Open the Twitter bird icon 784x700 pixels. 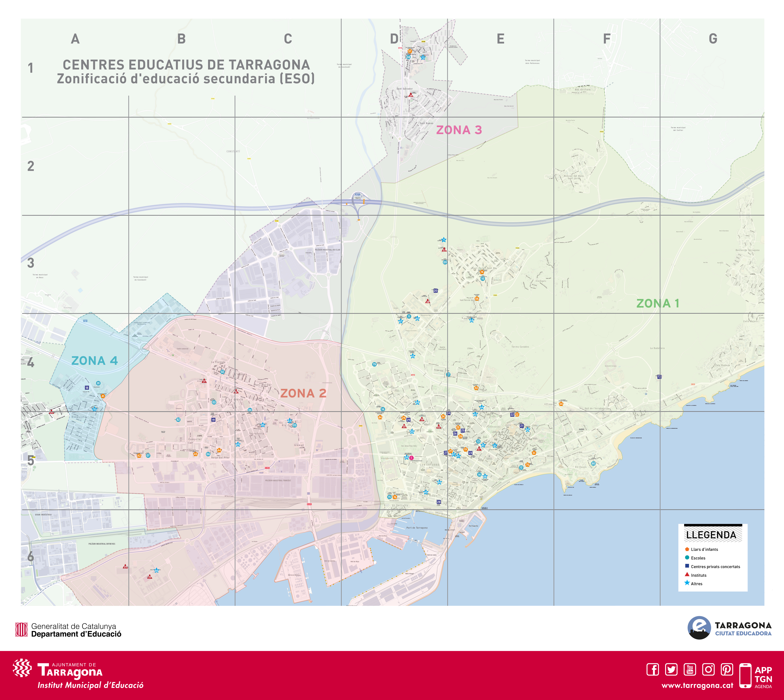(671, 669)
